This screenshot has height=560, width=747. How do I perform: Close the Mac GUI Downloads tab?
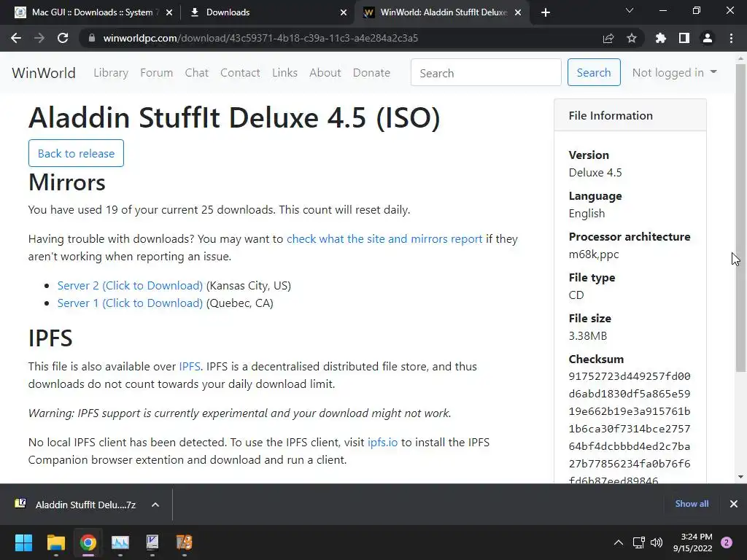point(169,12)
